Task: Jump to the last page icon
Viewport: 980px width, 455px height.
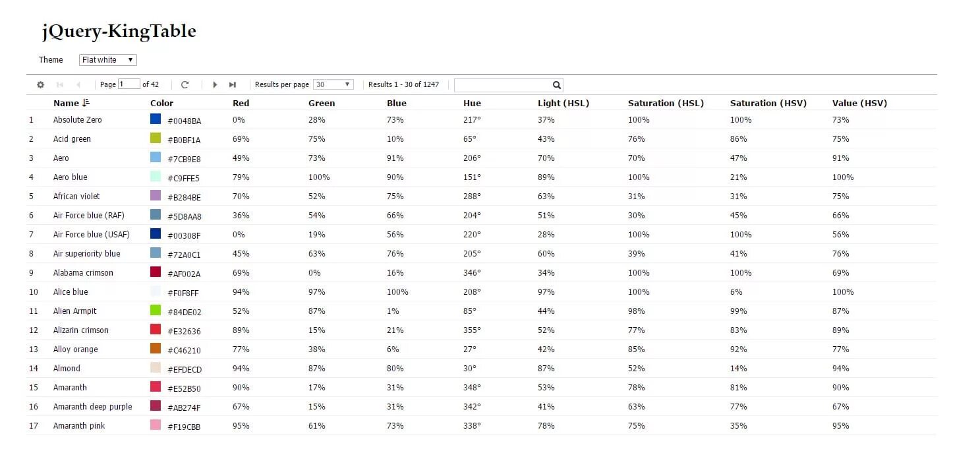Action: point(233,85)
